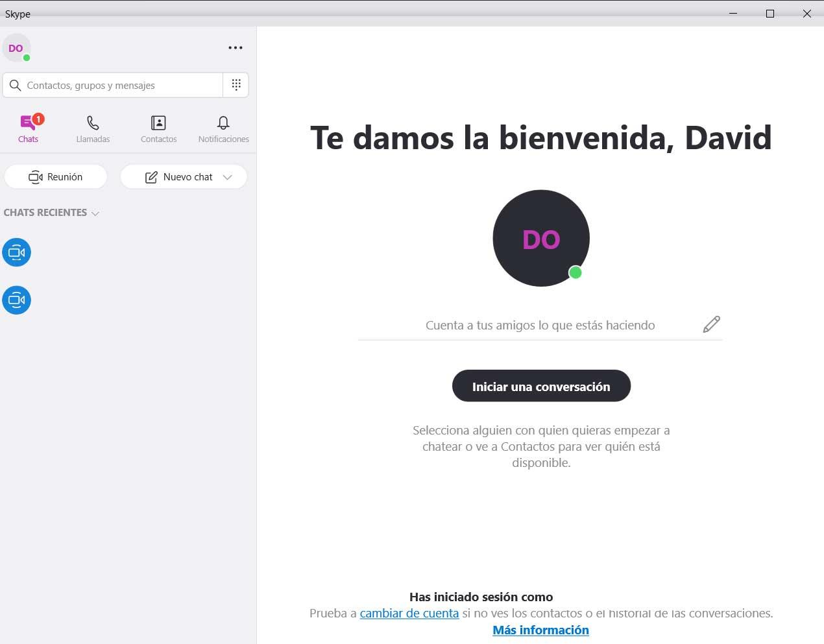This screenshot has width=824, height=644.
Task: Open the first recent meeting chat
Action: [x=17, y=252]
